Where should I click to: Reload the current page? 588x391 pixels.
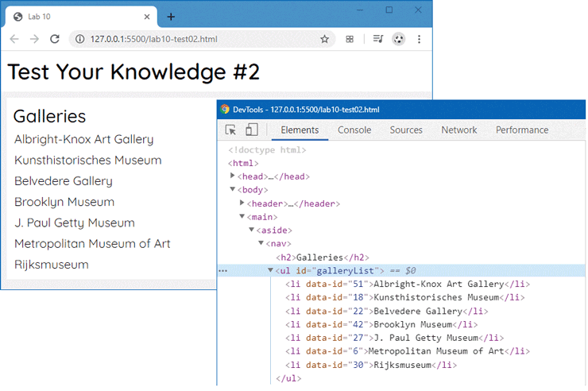(55, 39)
